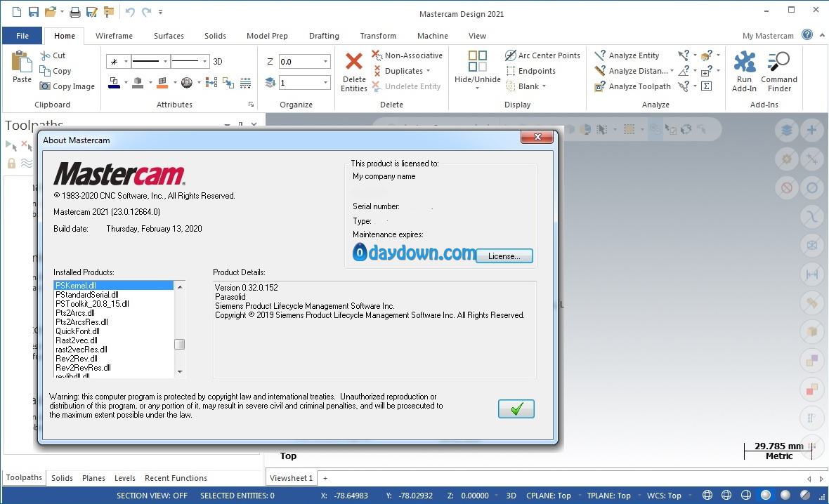This screenshot has height=504, width=829.
Task: Click the Cut scissors command
Action: (53, 55)
